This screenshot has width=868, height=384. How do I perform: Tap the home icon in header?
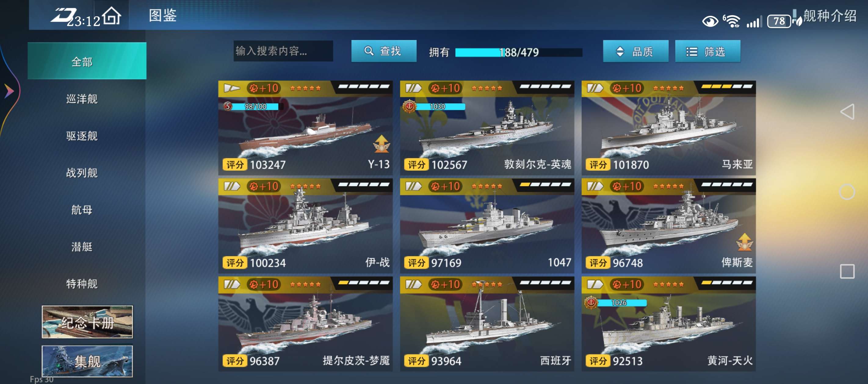(111, 16)
